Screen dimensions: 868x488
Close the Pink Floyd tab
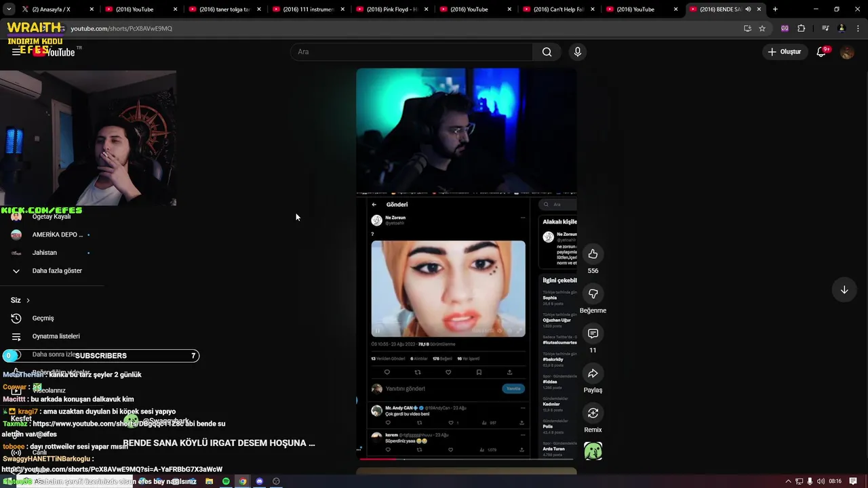point(425,9)
